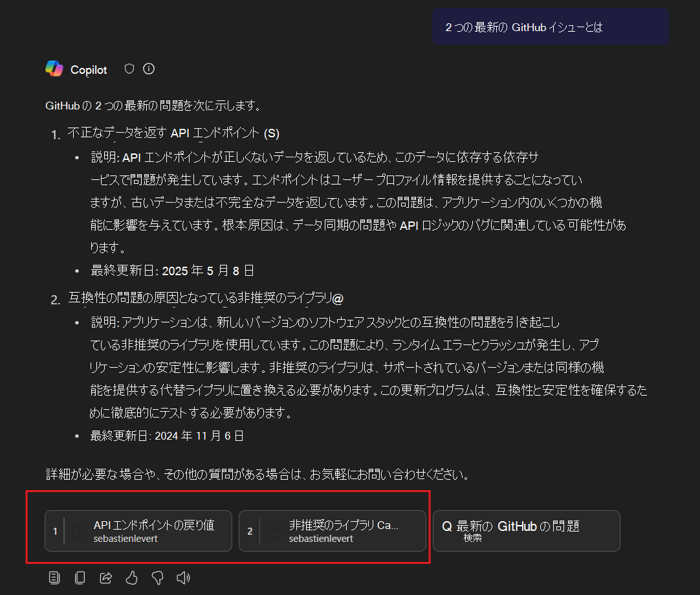Give thumbs down to the response
The image size is (700, 595).
click(158, 578)
